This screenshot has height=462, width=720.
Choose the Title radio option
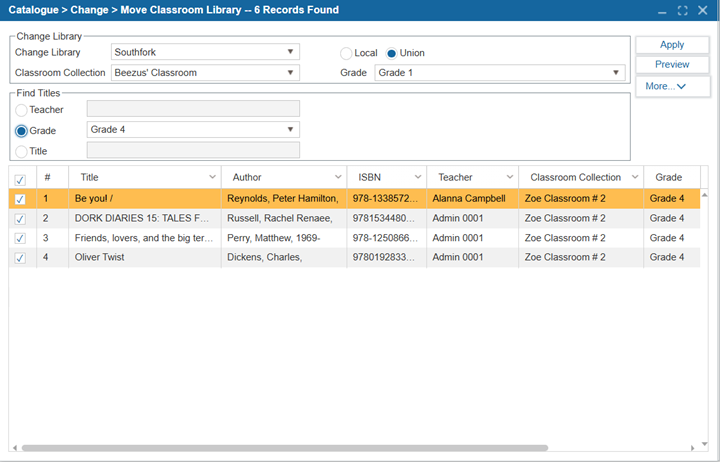click(x=21, y=152)
